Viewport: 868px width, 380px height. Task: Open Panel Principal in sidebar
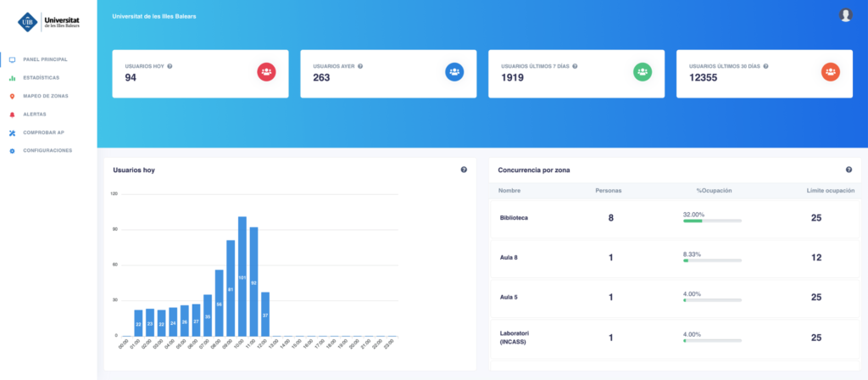pyautogui.click(x=45, y=59)
